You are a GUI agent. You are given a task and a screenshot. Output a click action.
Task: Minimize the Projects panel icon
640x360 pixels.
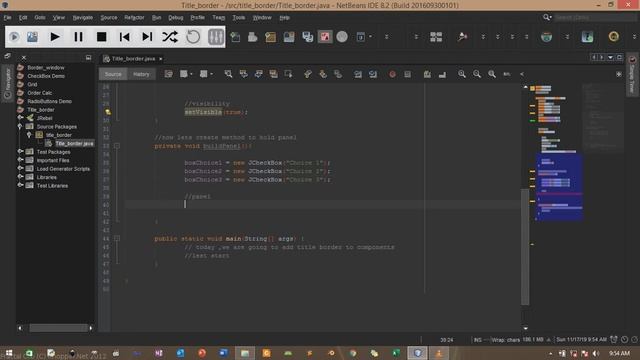(x=89, y=58)
